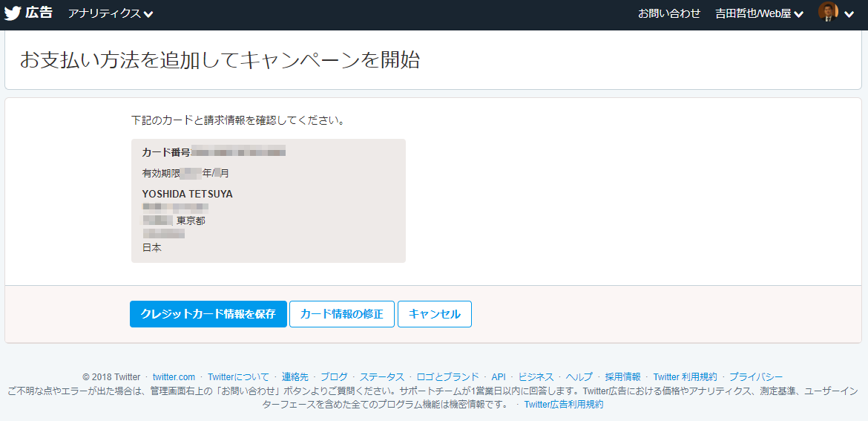Click the 広告 label in header
868x421 pixels.
point(39,13)
